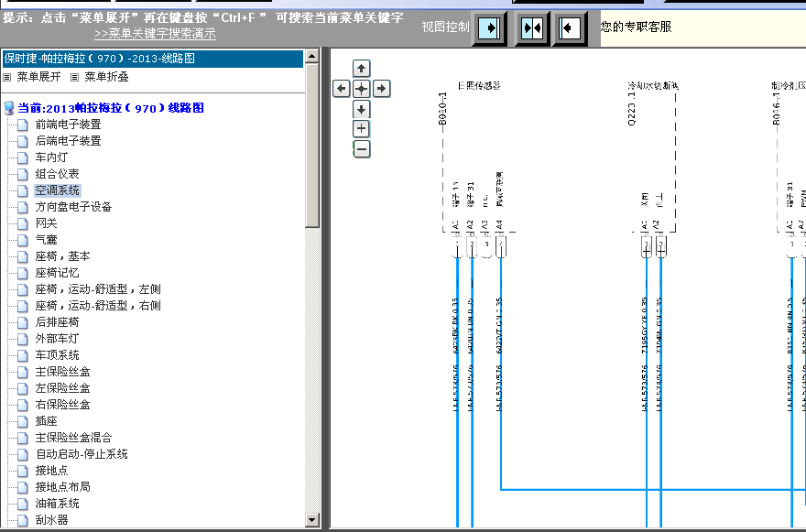
Task: Open the 车内灯 tree item
Action: 51,157
